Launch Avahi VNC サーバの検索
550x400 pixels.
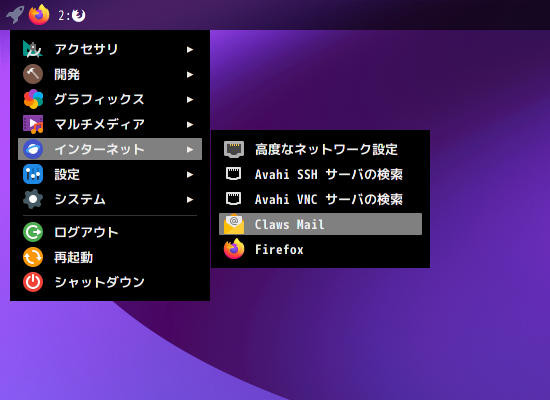click(320, 199)
